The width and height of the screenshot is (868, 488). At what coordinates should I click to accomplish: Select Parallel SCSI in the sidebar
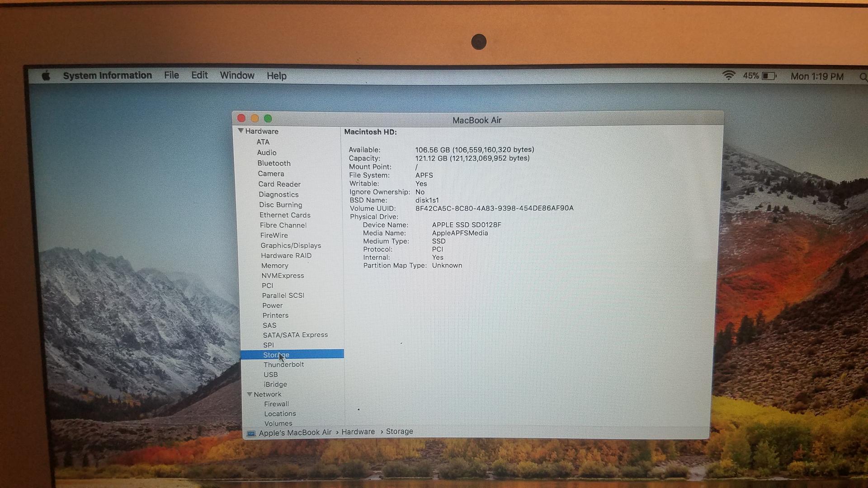click(283, 296)
